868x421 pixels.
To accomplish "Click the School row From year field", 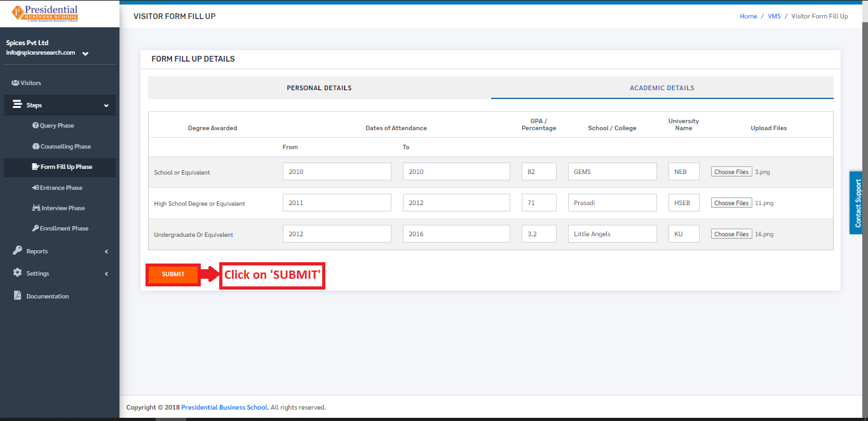I will (337, 171).
